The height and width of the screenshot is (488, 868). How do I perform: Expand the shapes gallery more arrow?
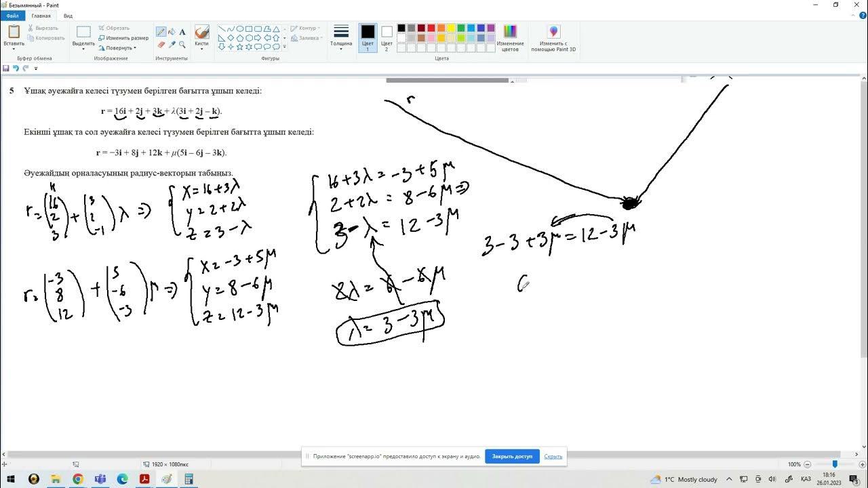(283, 47)
